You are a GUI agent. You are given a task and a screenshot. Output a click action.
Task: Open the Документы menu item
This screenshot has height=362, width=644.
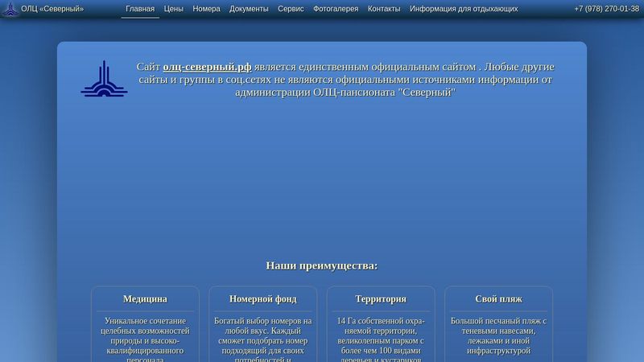pyautogui.click(x=249, y=9)
